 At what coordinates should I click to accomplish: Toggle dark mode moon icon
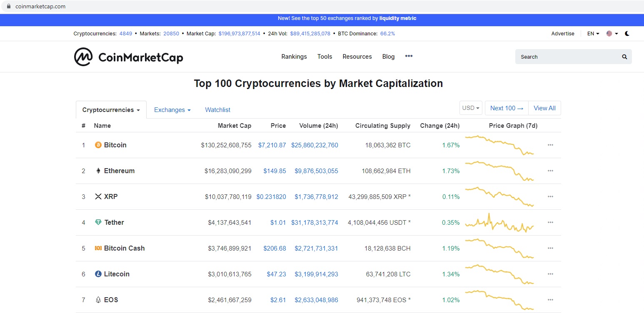[627, 34]
